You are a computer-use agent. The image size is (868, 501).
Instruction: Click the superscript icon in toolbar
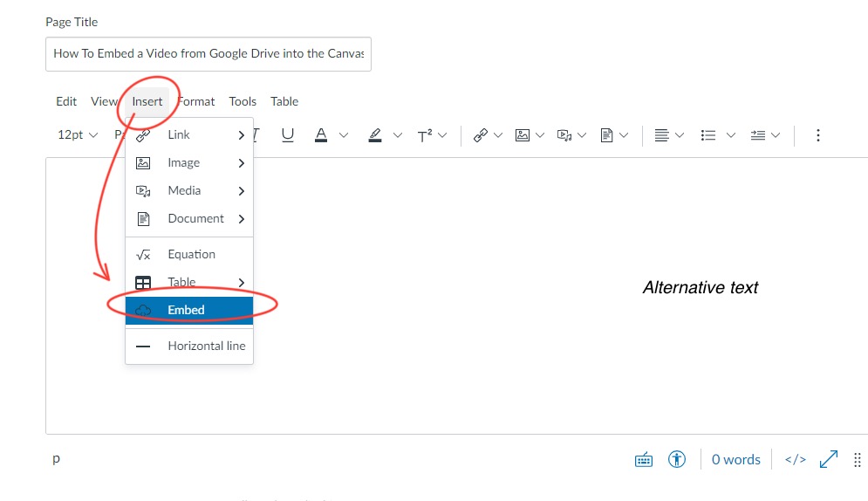pyautogui.click(x=425, y=135)
